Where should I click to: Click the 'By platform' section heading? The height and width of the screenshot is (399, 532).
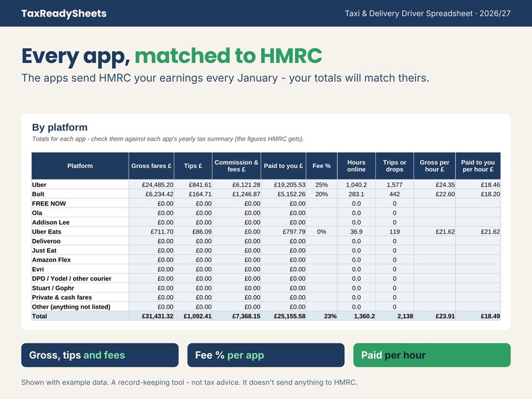coord(60,127)
